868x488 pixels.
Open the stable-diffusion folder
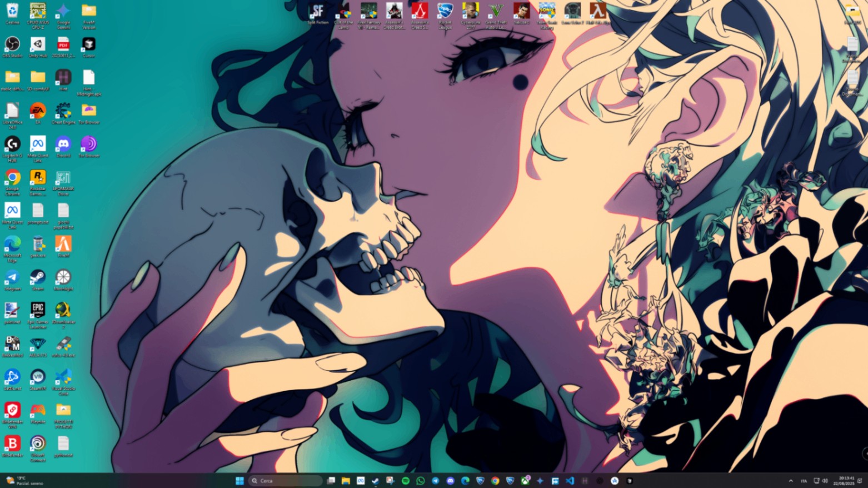12,80
